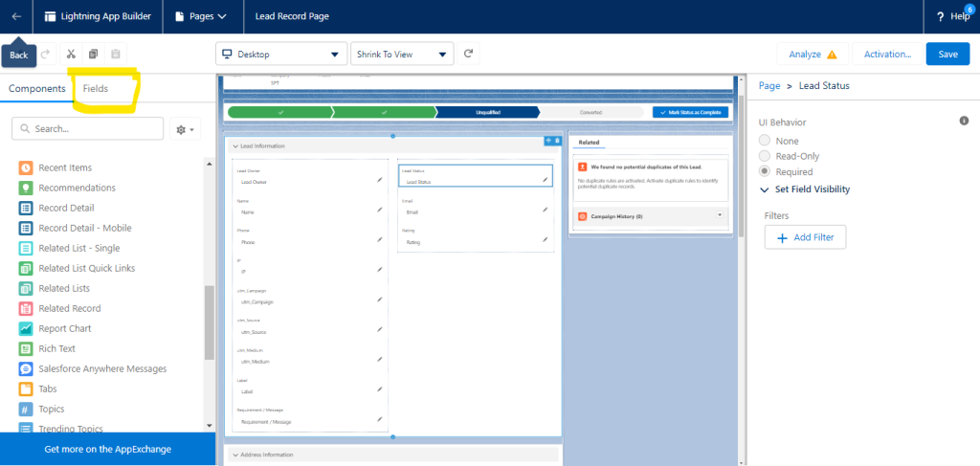Select the Topics component
Viewport: 980px width, 466px height.
[x=52, y=410]
